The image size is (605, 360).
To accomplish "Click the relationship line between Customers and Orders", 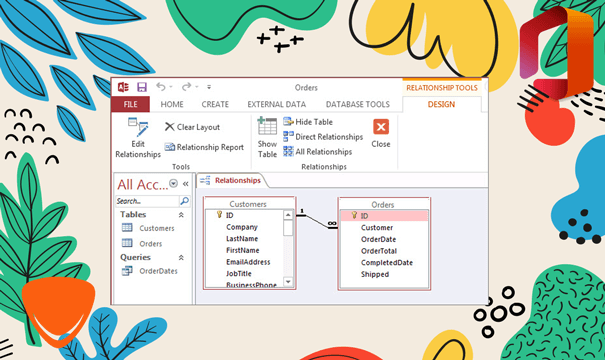I will pos(317,221).
